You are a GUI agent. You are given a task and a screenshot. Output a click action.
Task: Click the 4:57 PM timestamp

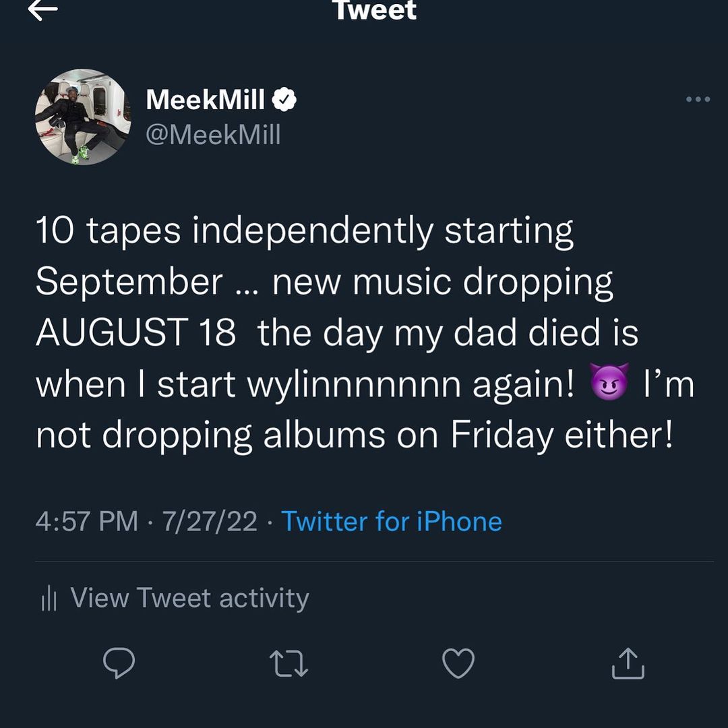pyautogui.click(x=87, y=522)
